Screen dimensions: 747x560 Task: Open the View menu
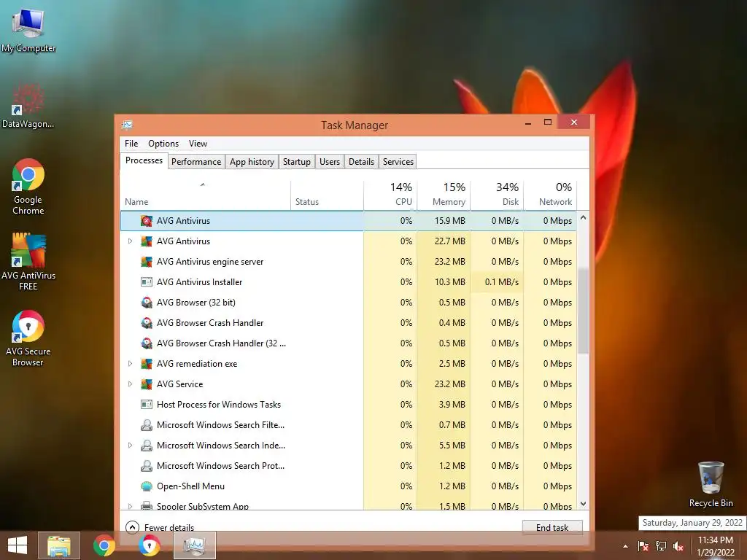[198, 144]
